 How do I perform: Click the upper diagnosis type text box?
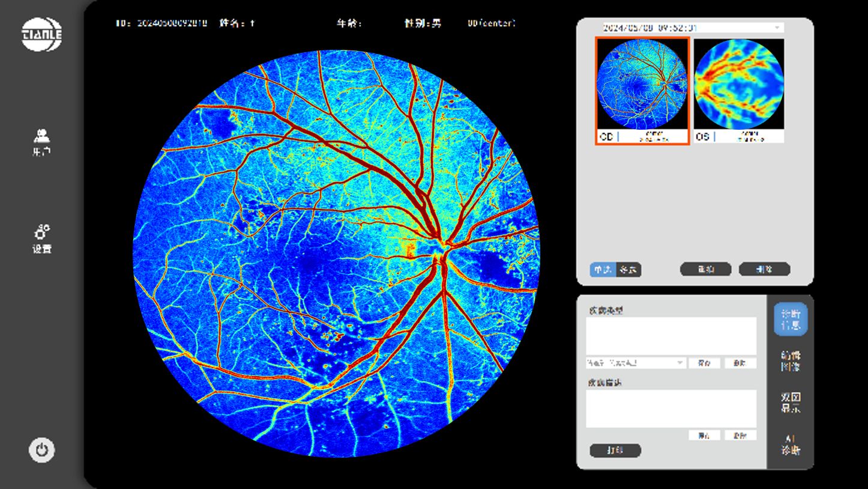[x=671, y=336]
